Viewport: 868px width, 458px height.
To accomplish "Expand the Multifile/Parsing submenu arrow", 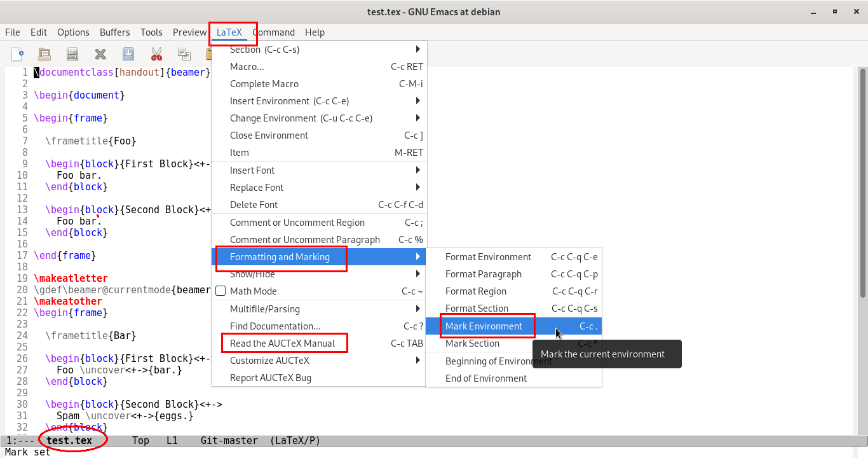I will click(x=417, y=309).
